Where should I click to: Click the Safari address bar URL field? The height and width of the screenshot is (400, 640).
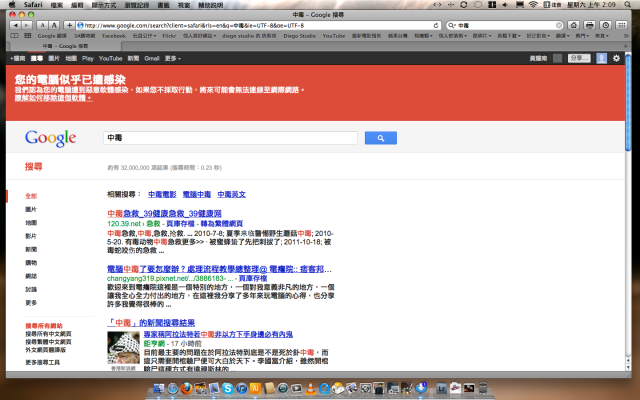pyautogui.click(x=257, y=25)
